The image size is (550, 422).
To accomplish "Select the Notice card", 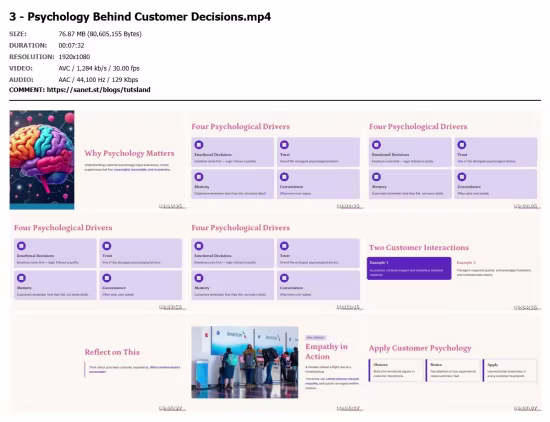I will click(x=452, y=370).
